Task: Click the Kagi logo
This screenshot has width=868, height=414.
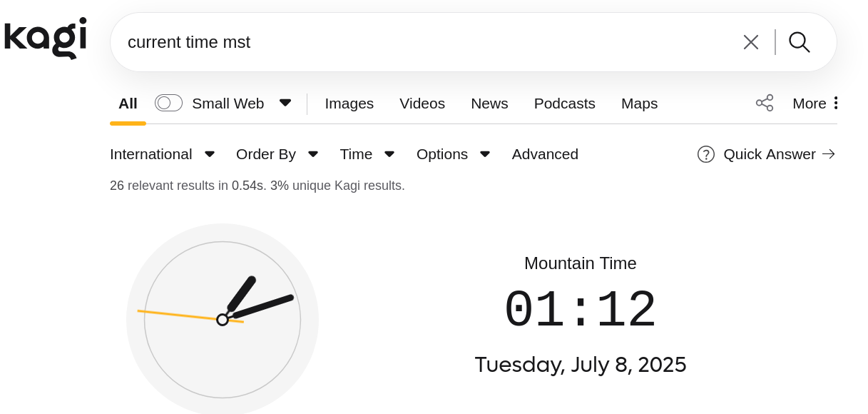Action: tap(45, 38)
